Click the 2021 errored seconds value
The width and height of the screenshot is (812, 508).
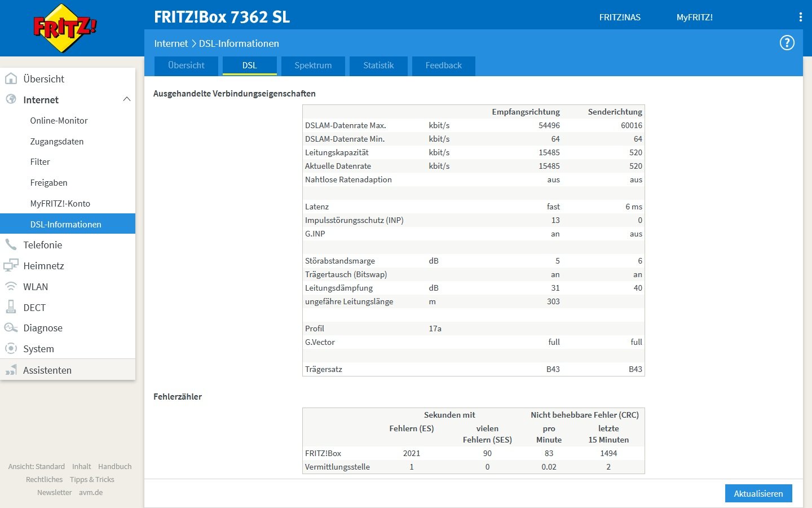coord(412,453)
